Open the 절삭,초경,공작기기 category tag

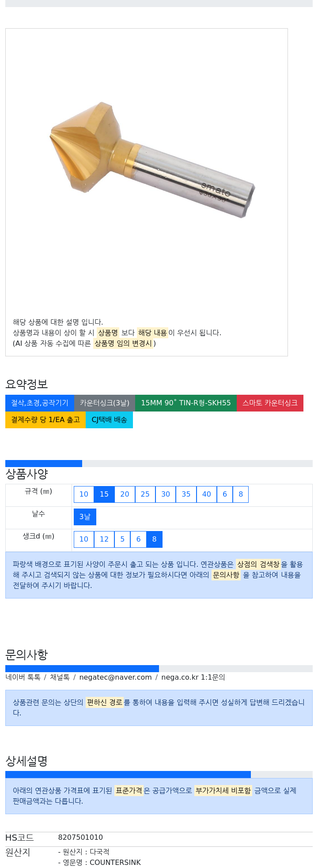(40, 403)
